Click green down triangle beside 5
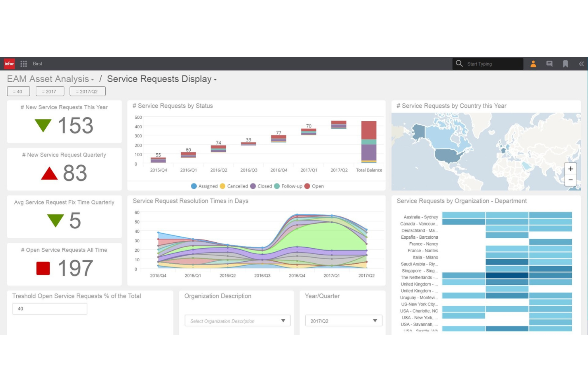Viewport: 588px width, 392px height. point(55,220)
